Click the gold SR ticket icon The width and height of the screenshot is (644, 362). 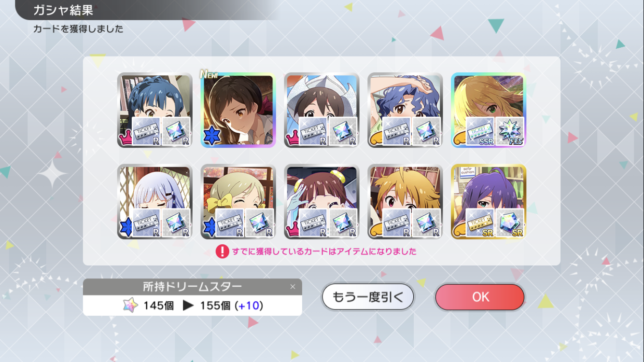click(480, 223)
